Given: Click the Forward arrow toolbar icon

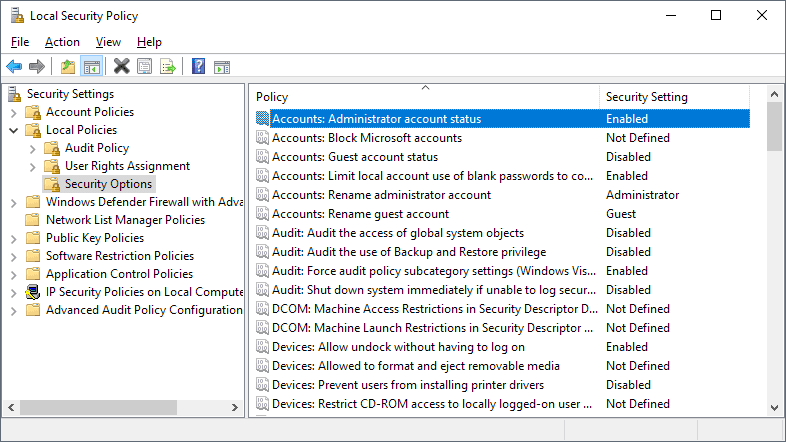Looking at the screenshot, I should 37,66.
